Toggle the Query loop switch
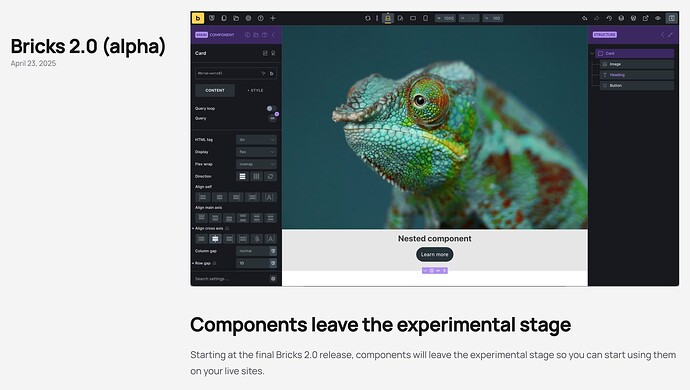Screen dimensions: 690x390 tap(272, 108)
